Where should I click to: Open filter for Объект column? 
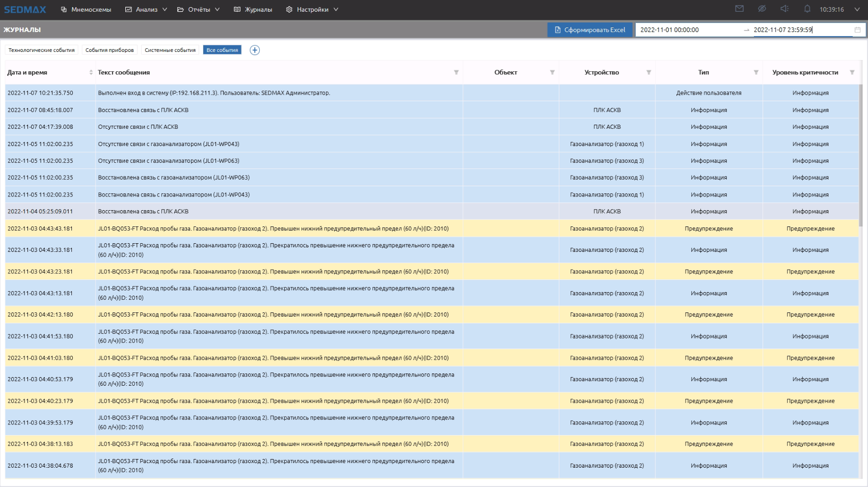tap(552, 72)
